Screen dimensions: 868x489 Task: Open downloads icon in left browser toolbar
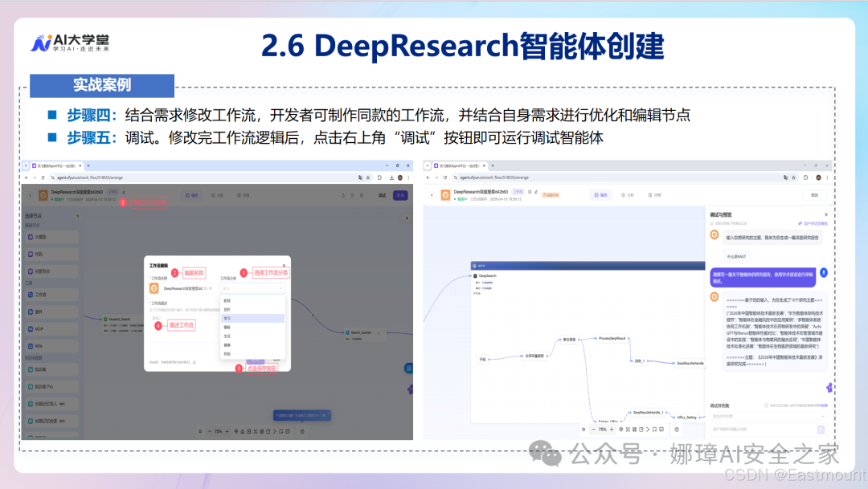click(391, 177)
